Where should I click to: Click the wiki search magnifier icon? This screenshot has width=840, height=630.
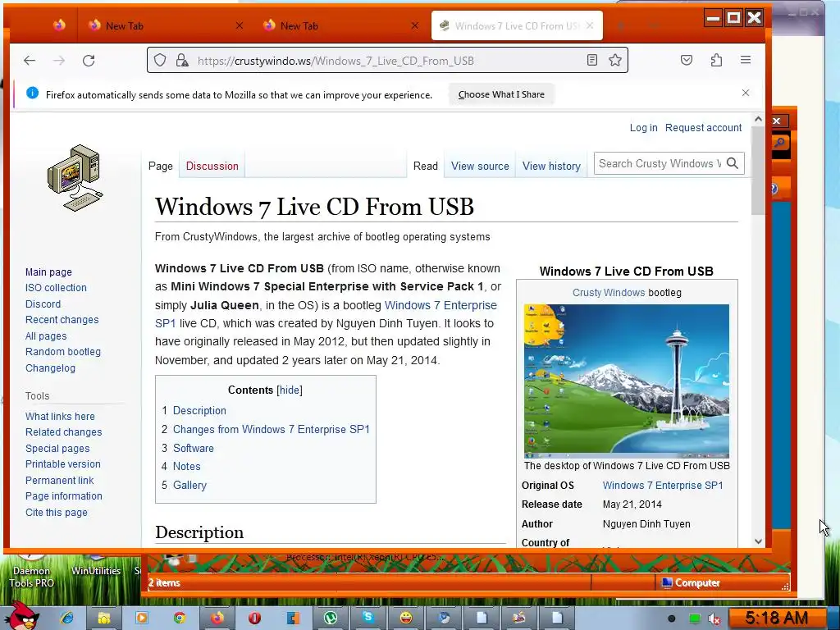pyautogui.click(x=733, y=163)
